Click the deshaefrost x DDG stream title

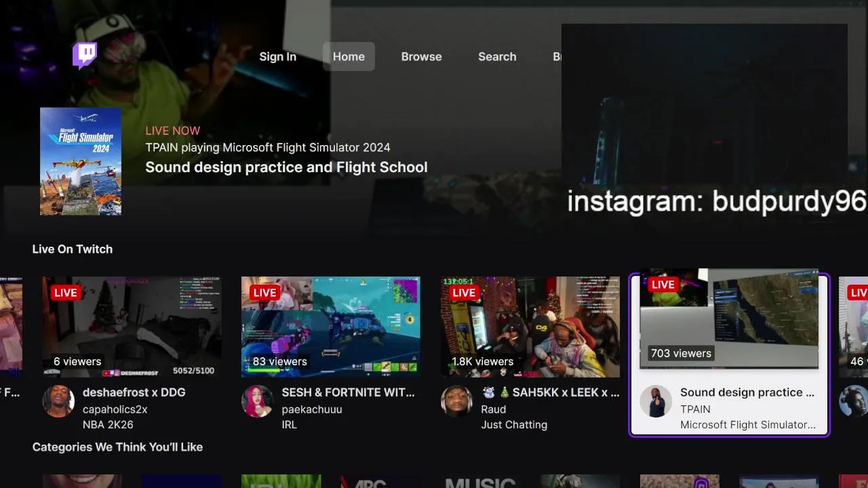tap(134, 392)
